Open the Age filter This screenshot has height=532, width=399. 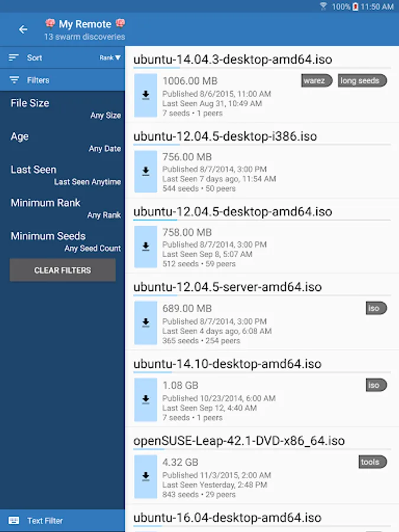(63, 142)
